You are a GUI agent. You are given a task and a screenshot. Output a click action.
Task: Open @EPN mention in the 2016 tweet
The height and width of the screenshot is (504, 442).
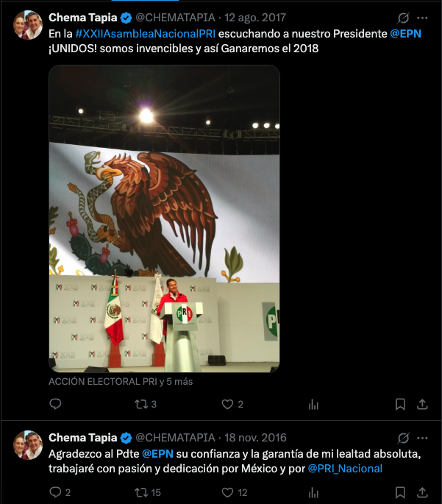(x=157, y=454)
